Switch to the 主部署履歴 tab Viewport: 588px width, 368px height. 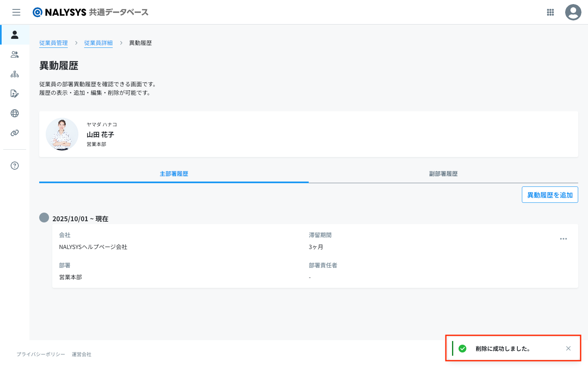click(174, 174)
